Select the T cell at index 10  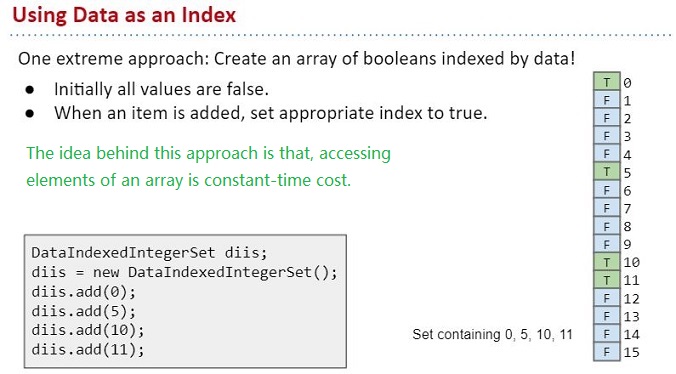(x=607, y=262)
